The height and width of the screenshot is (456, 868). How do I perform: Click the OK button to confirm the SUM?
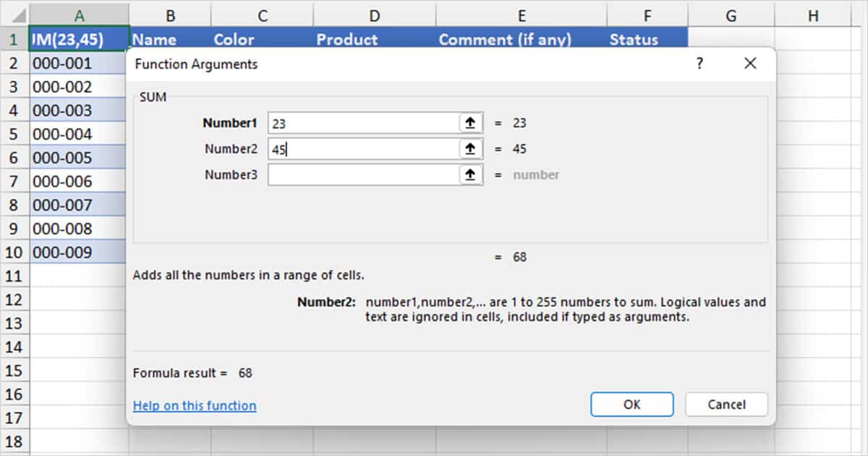click(631, 405)
